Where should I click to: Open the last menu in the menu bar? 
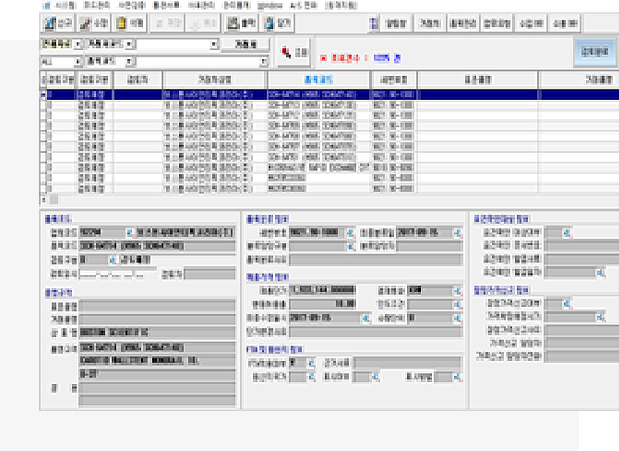341,6
